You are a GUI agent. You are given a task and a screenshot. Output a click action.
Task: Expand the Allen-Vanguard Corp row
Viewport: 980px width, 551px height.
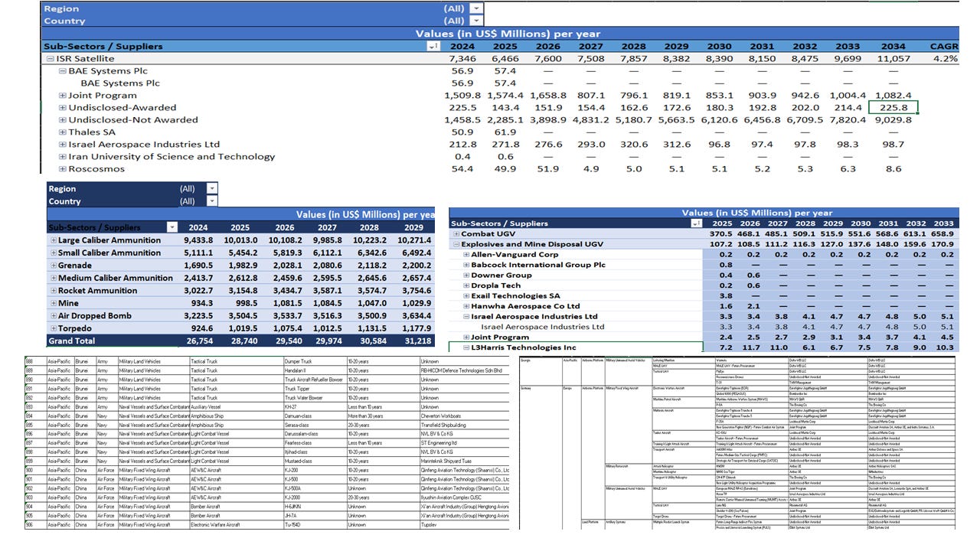(x=466, y=254)
